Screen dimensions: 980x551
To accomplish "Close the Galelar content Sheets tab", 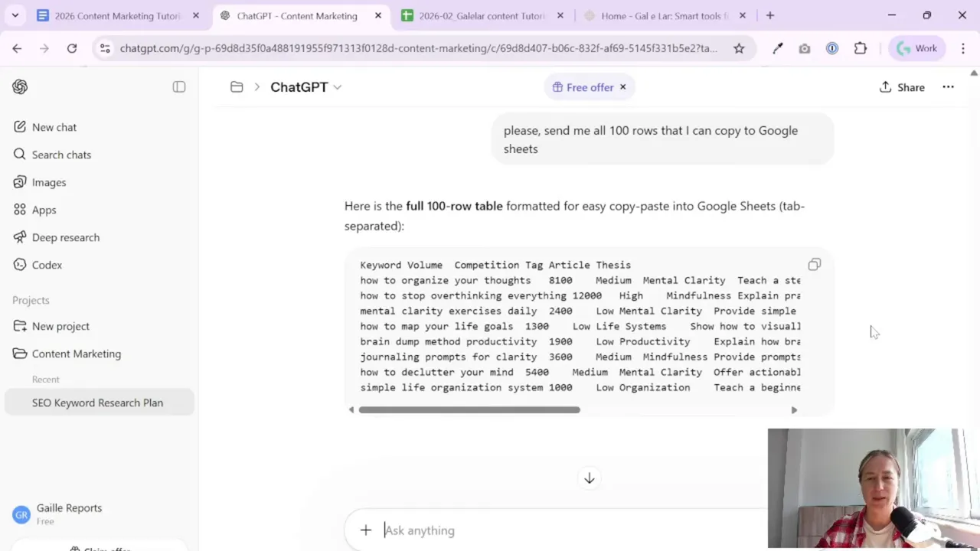I will 560,15.
